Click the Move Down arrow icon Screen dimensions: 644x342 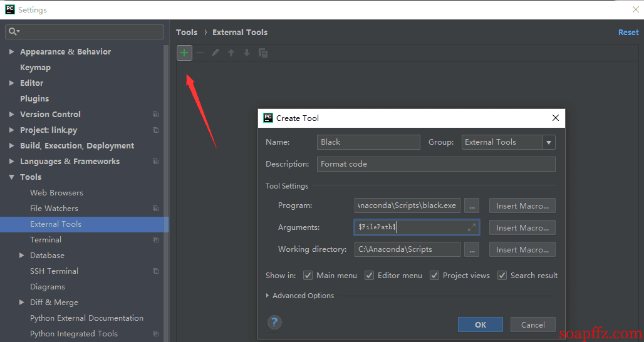tap(247, 53)
